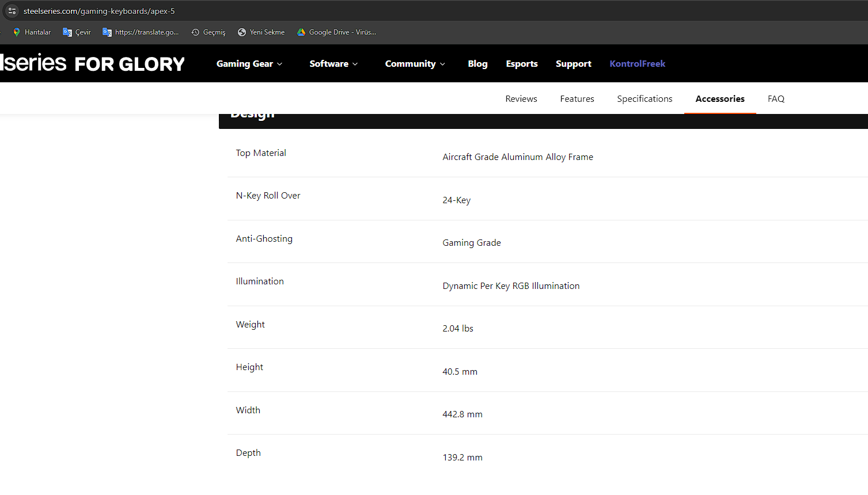Visit the Support page
Viewport: 868px width, 495px height.
coord(574,64)
